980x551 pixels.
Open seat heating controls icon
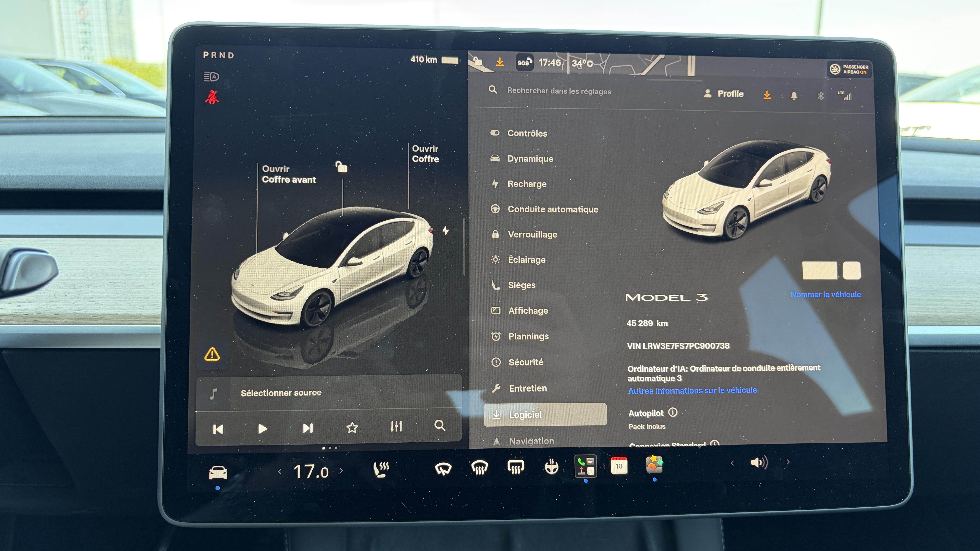[x=381, y=469]
